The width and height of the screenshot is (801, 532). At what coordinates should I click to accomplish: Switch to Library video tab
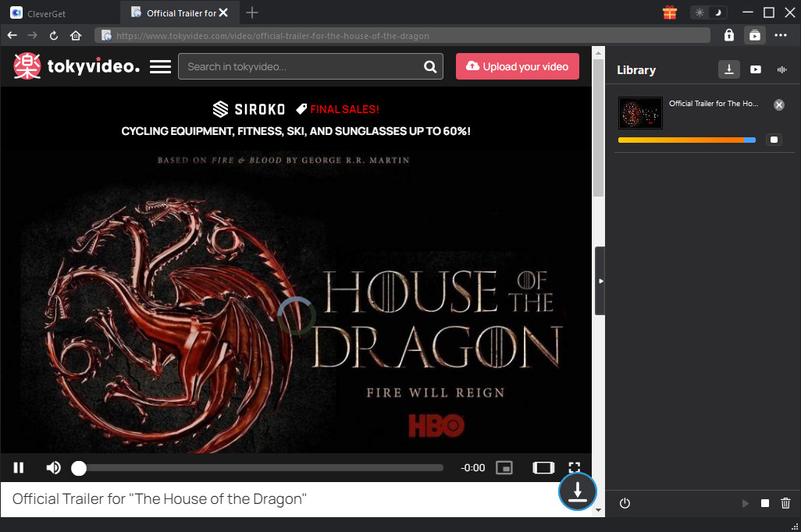[x=756, y=69]
